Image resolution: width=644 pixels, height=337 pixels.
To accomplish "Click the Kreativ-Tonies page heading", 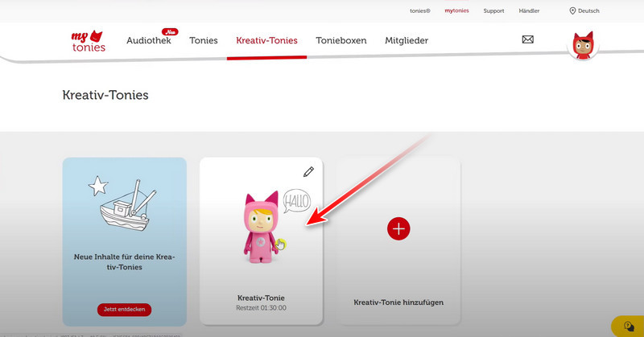I will pyautogui.click(x=105, y=95).
